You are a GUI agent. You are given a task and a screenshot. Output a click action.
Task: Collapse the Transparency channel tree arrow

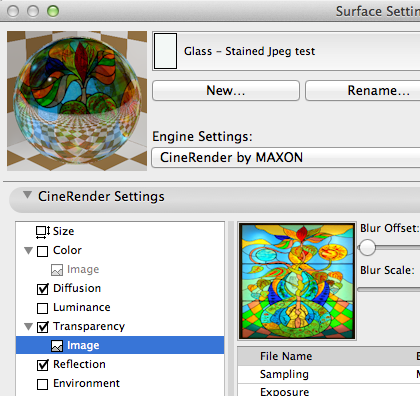29,326
